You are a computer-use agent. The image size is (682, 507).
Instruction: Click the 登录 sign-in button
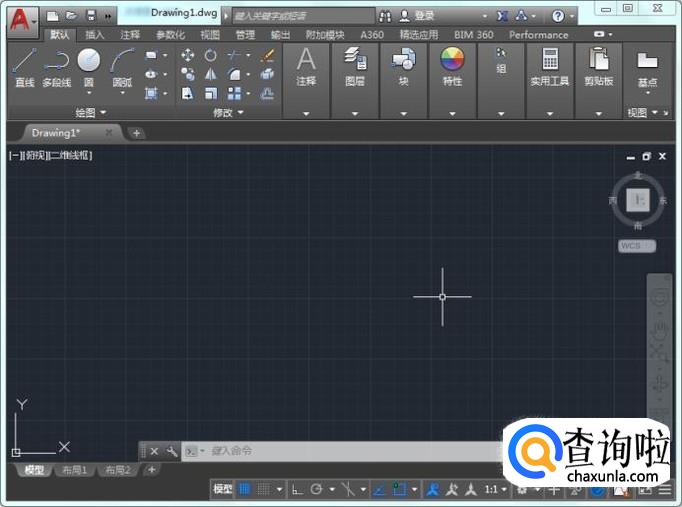coord(424,16)
